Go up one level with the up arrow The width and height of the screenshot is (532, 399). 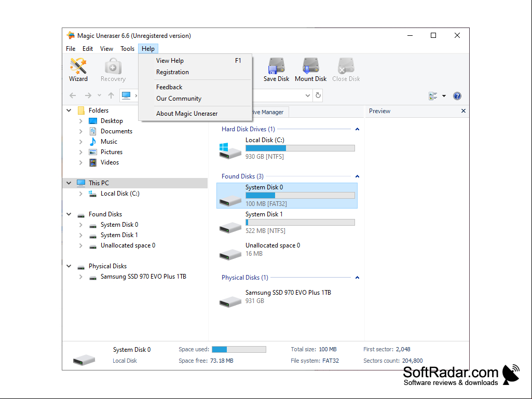pos(111,95)
